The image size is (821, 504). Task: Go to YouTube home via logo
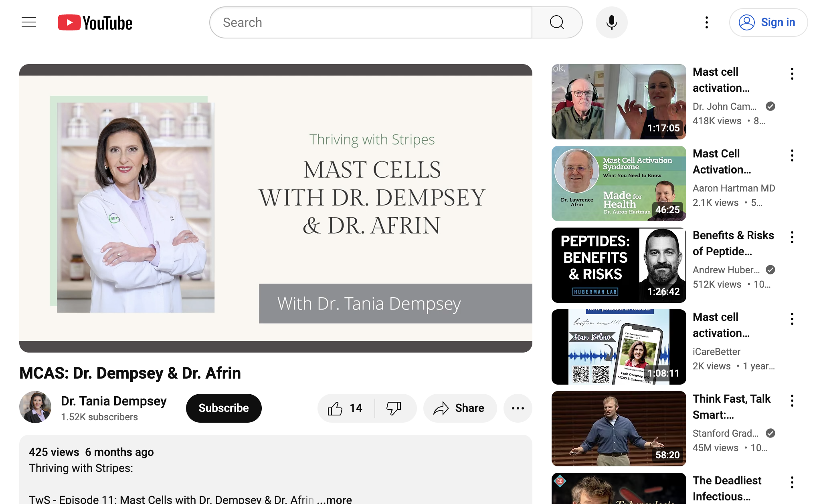(x=95, y=23)
